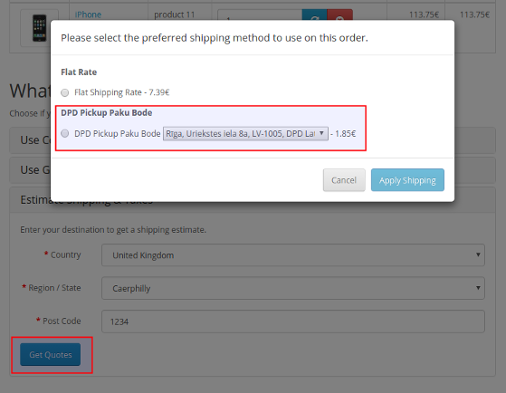Click the blue cart update refresh icon
Viewport: 506px width, 393px height.
tap(314, 15)
